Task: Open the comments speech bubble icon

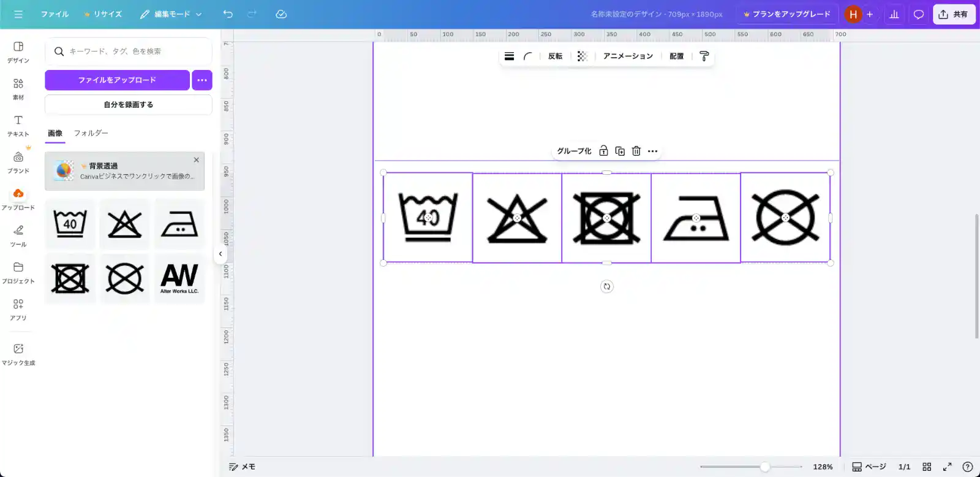Action: coord(918,14)
